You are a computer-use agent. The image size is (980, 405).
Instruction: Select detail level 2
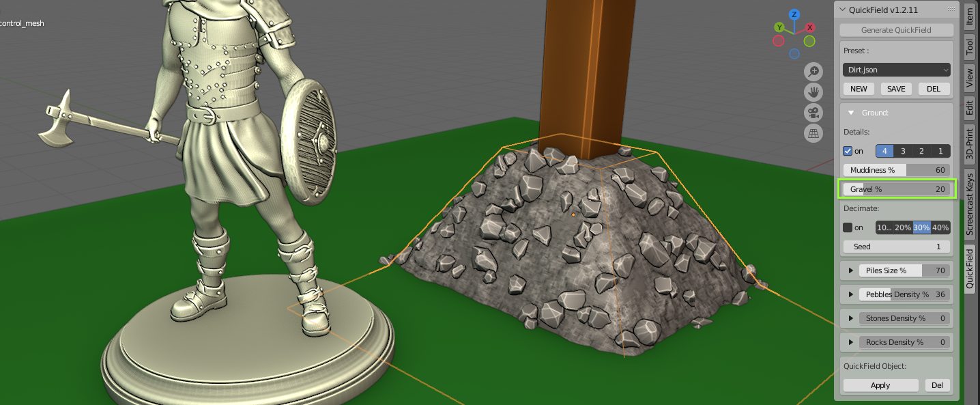(921, 151)
